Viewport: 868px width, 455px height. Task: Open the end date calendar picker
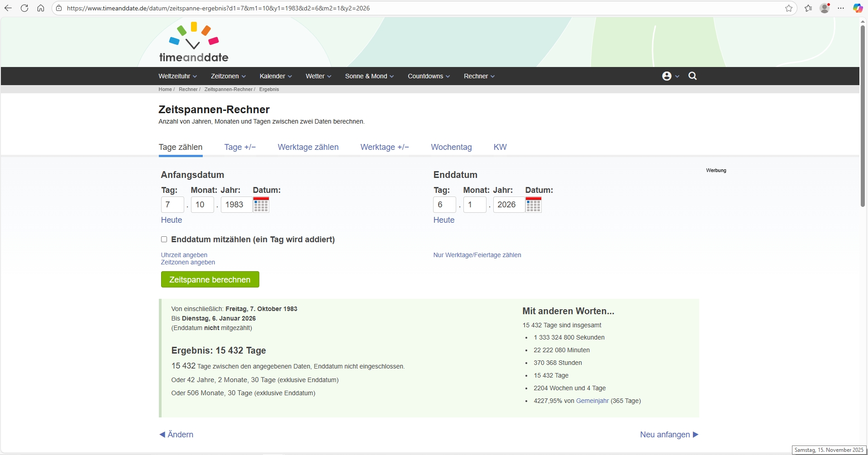[534, 205]
